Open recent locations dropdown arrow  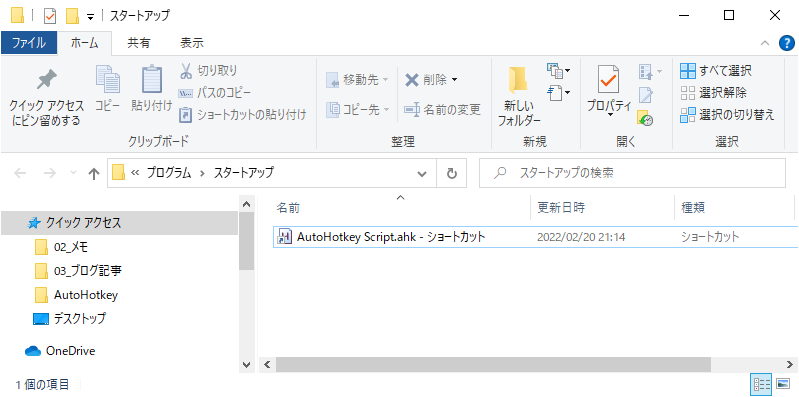pyautogui.click(x=73, y=174)
